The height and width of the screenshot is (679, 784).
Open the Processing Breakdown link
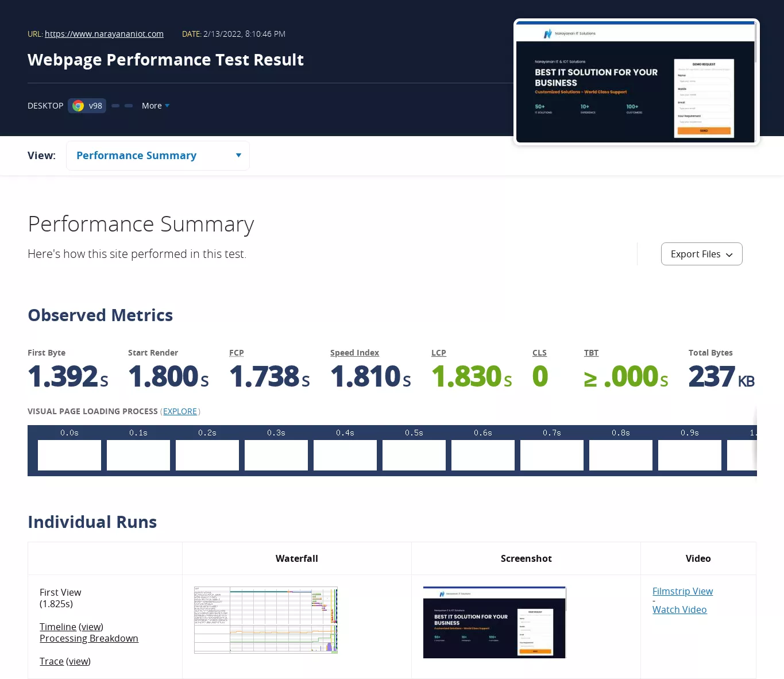89,638
